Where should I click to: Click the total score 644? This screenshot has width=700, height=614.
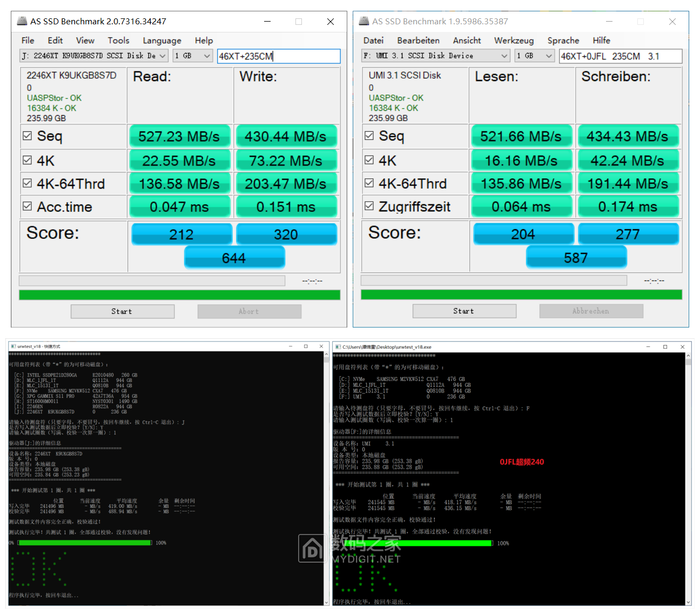click(234, 258)
